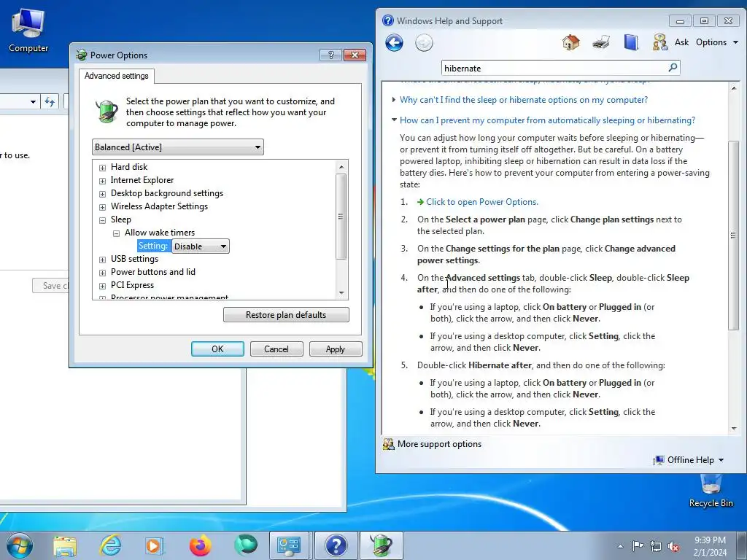Switch to Help and Support taskbar button
Screen dimensions: 747x560
pos(336,545)
